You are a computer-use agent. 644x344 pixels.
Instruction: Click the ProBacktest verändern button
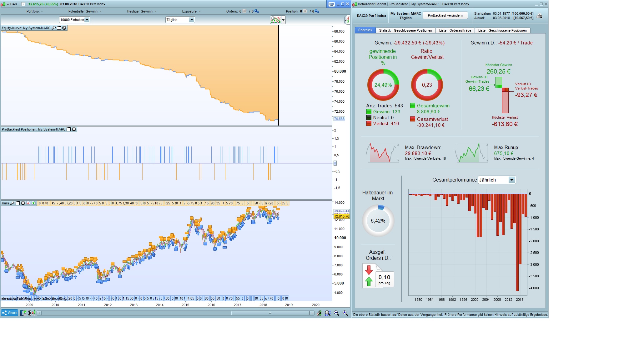pyautogui.click(x=445, y=15)
